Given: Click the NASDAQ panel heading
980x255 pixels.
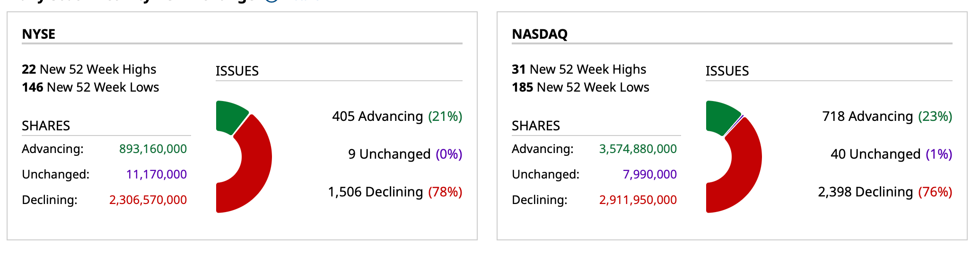Looking at the screenshot, I should click(540, 34).
